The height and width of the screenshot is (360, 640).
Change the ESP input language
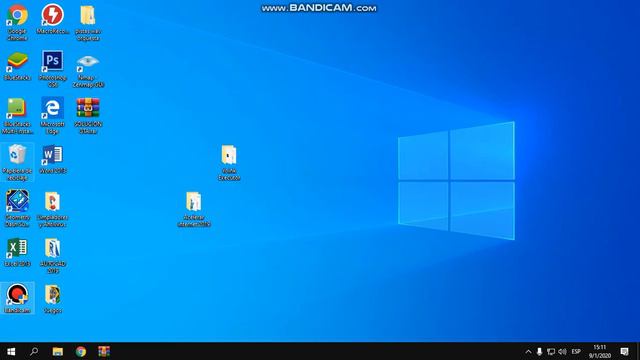pos(576,351)
